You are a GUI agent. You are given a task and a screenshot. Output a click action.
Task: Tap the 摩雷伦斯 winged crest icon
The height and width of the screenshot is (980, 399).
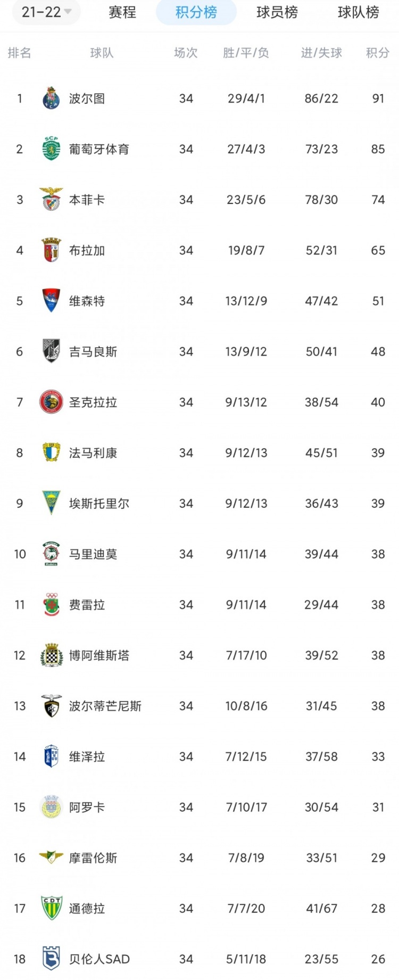tap(51, 857)
